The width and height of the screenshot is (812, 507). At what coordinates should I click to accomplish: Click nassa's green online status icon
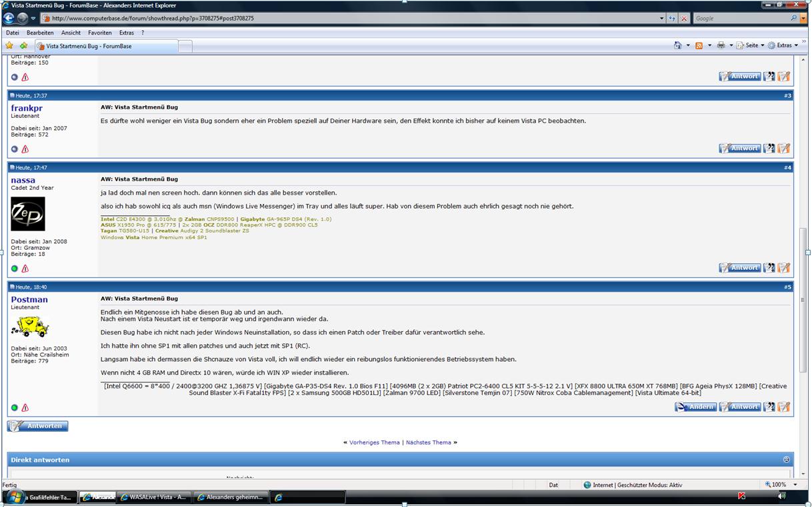(x=15, y=268)
